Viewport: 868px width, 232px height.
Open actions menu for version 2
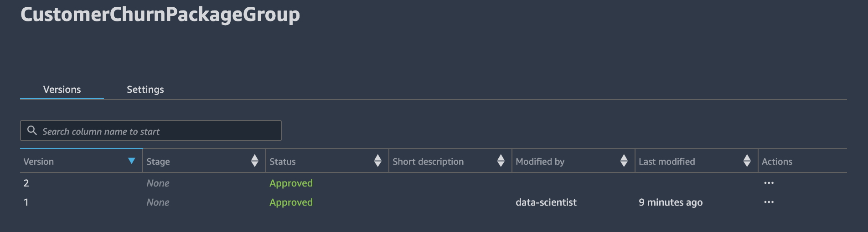pos(769,183)
